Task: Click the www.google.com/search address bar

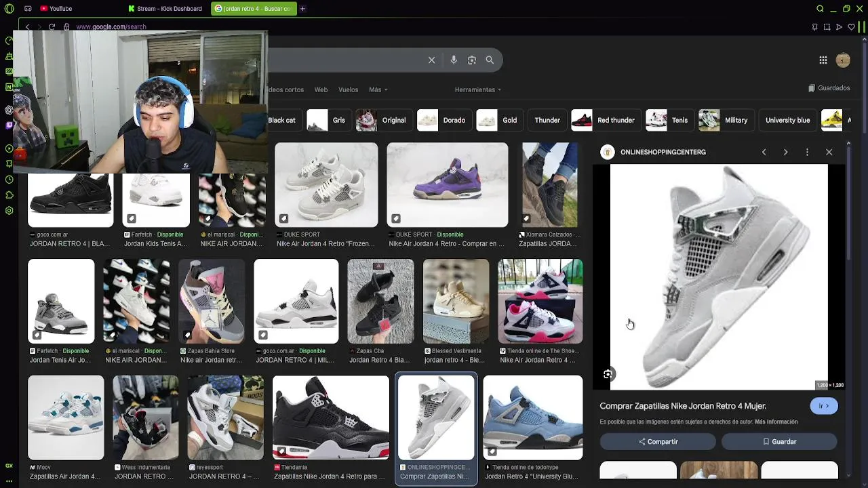Action: pos(111,27)
